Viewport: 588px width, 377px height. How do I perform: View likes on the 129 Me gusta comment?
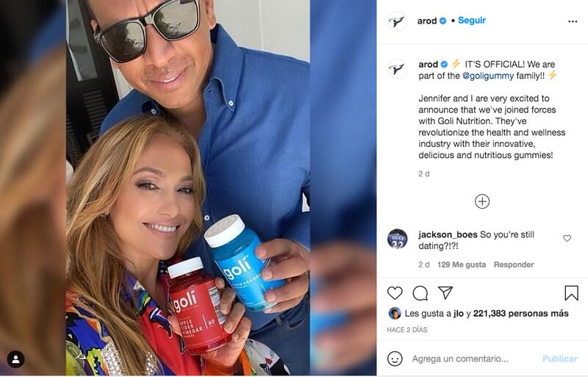462,265
